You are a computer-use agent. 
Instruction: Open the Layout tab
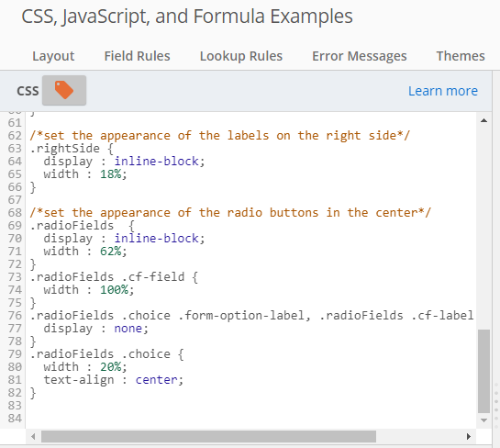[x=53, y=56]
